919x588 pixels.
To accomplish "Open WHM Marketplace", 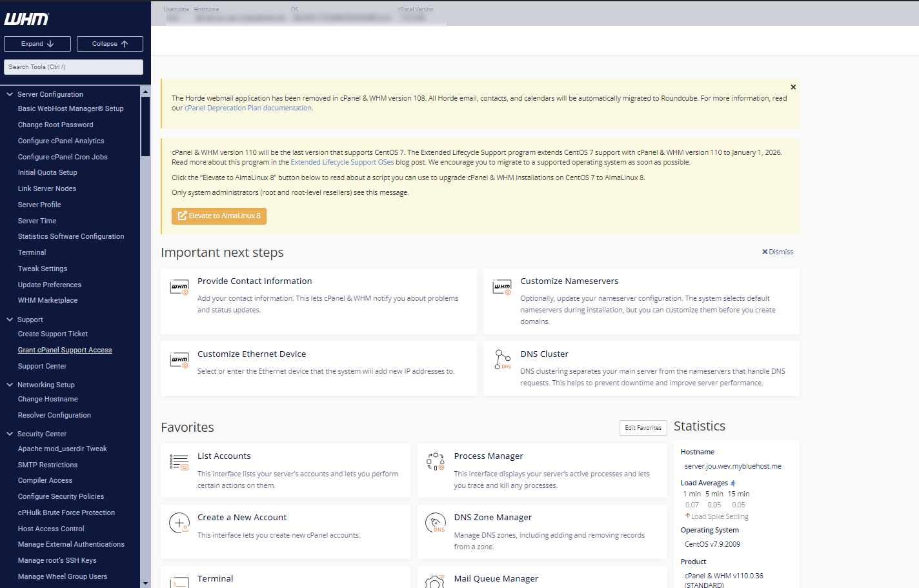I will click(48, 300).
